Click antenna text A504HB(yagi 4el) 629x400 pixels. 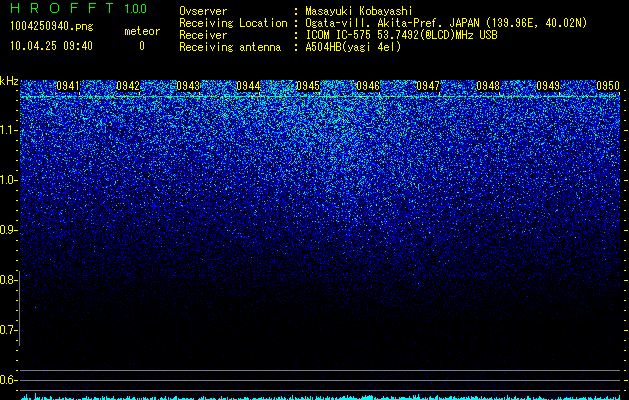pyautogui.click(x=353, y=47)
